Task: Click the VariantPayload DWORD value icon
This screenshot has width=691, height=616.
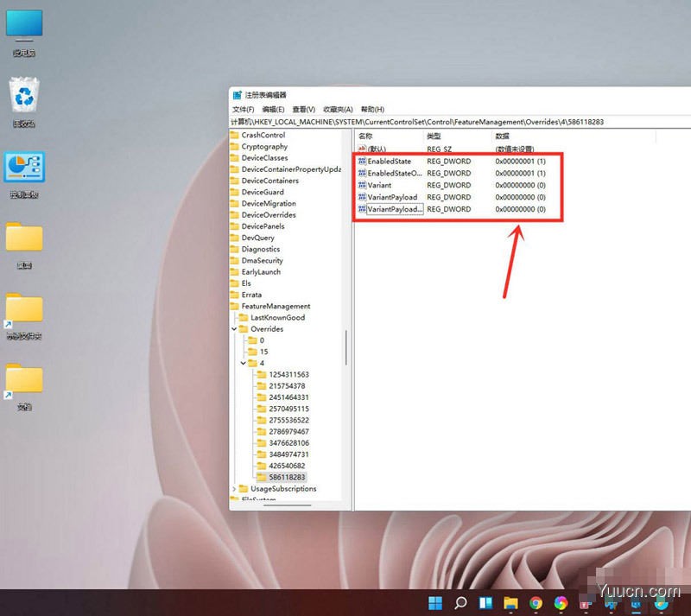Action: 362,197
